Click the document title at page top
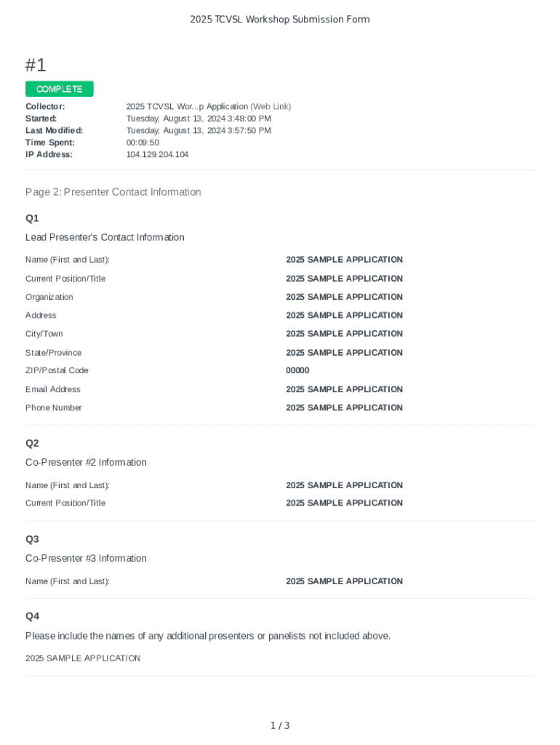 pos(280,20)
